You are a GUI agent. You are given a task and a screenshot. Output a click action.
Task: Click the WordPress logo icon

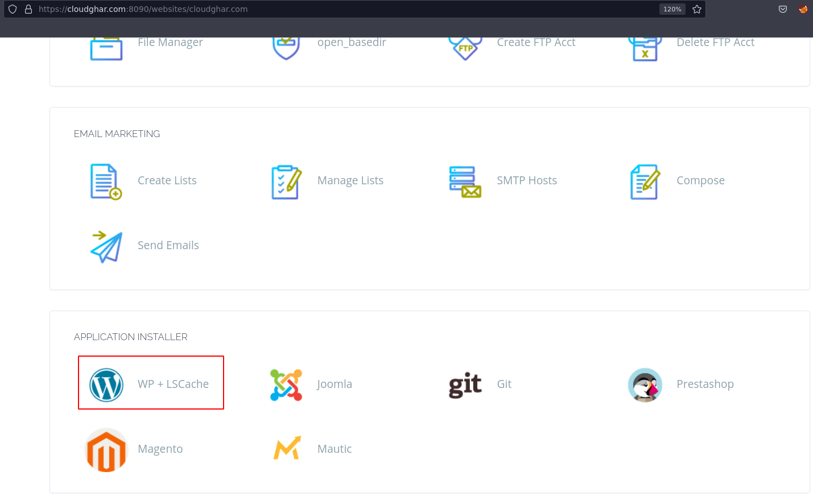coord(106,385)
